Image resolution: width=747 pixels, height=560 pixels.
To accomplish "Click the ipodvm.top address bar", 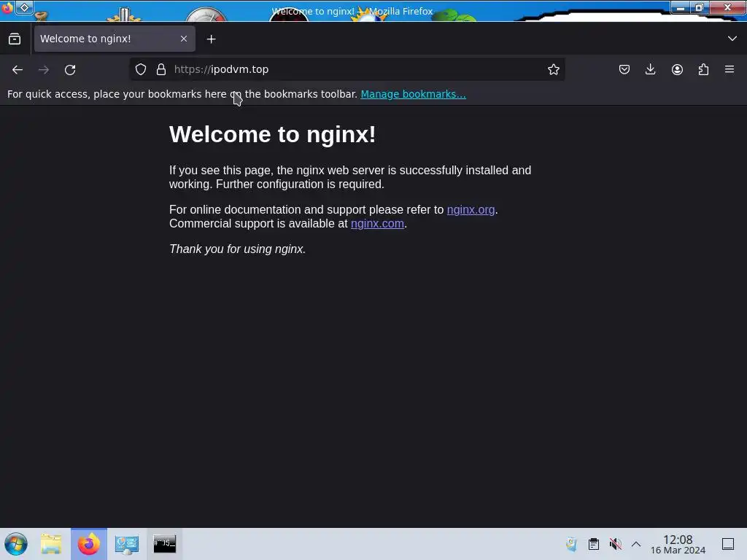I will 348,69.
